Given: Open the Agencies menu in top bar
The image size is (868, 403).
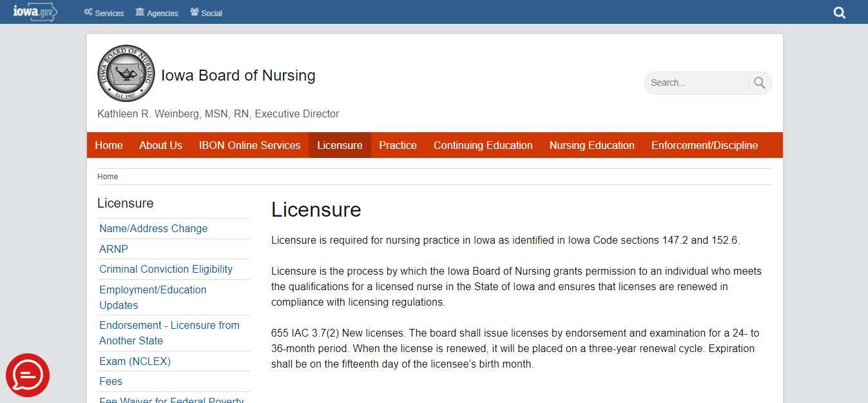Looking at the screenshot, I should [x=157, y=13].
